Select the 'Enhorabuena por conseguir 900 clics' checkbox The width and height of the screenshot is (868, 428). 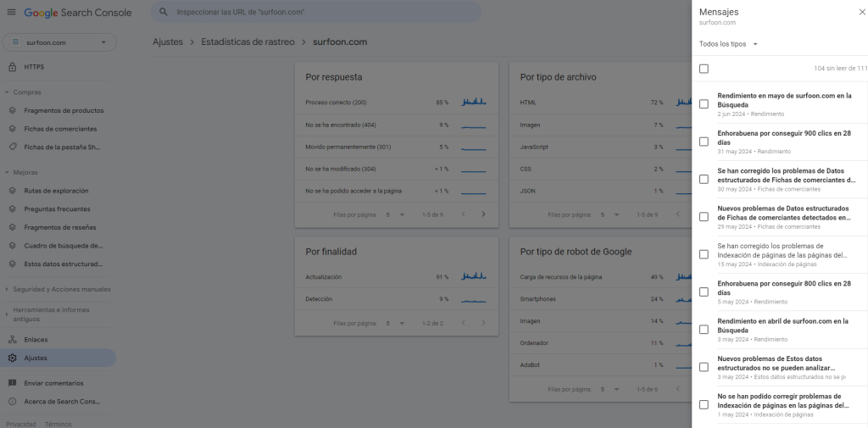pos(704,142)
